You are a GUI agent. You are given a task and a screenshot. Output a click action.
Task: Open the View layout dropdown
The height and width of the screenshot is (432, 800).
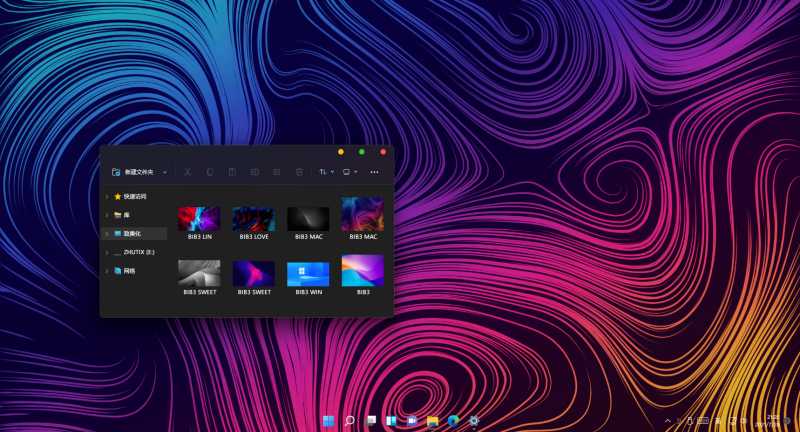coord(349,172)
